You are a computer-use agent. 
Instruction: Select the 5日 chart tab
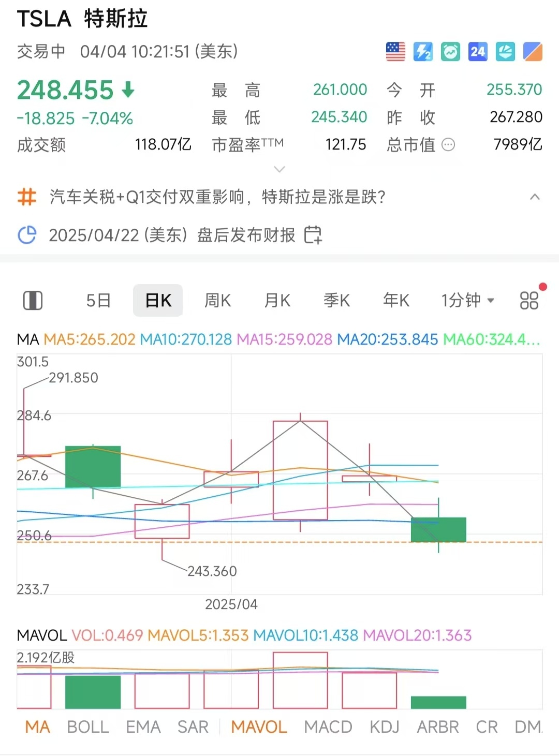coord(98,300)
